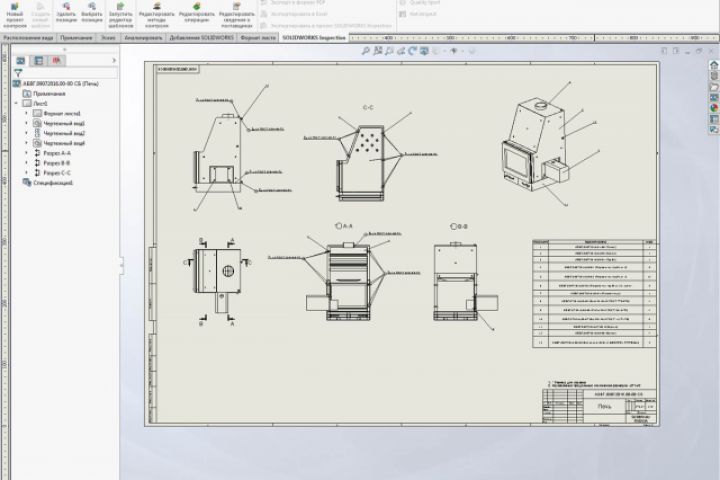Open Appearances color ball icon in task pane
This screenshot has height=480, width=720.
[x=714, y=108]
